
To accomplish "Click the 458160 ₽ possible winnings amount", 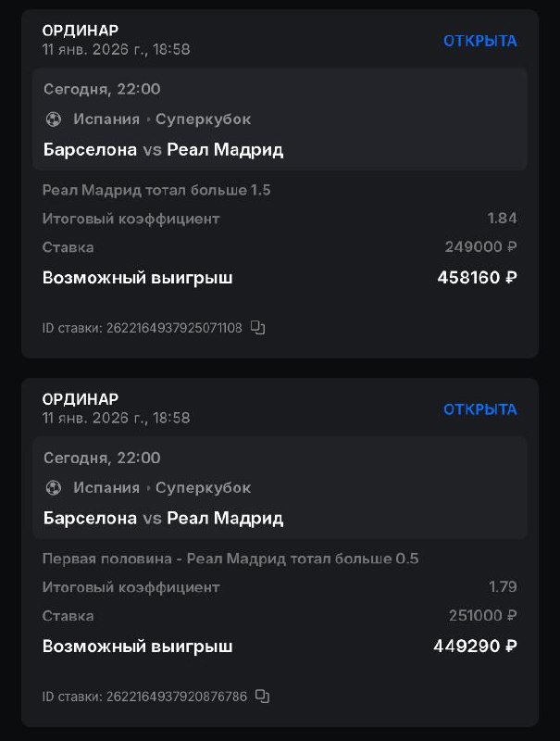I will (477, 278).
